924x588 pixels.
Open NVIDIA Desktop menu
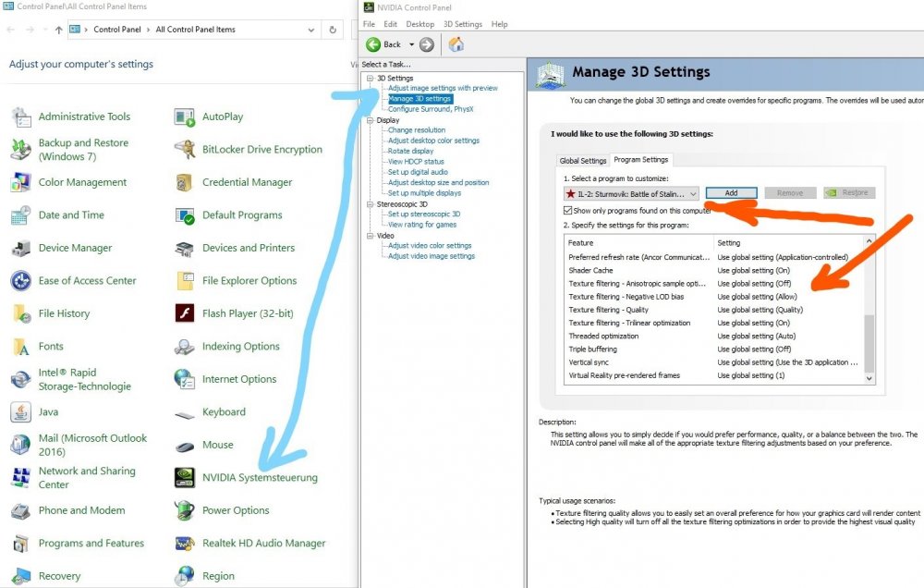[420, 24]
